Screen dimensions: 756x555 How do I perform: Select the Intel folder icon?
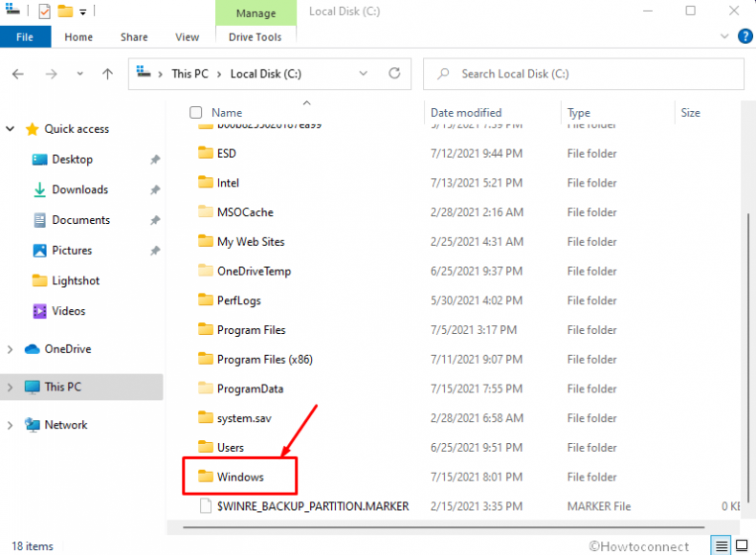(206, 182)
